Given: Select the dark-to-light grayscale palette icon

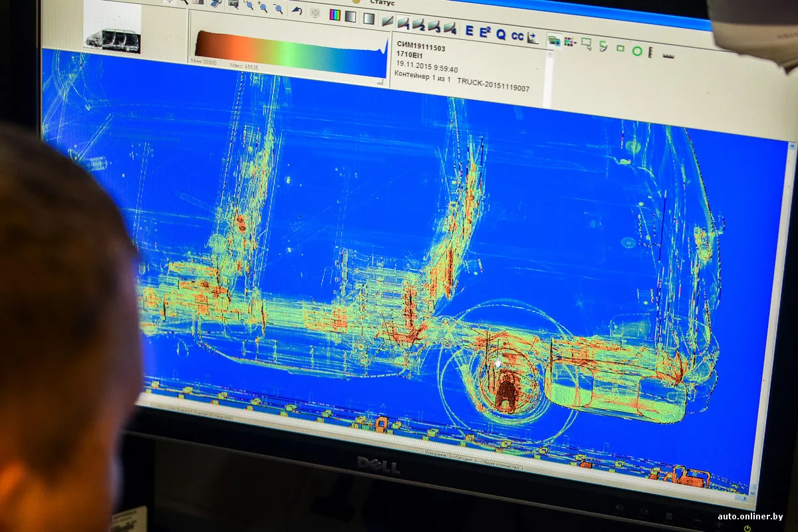Looking at the screenshot, I should pyautogui.click(x=350, y=17).
